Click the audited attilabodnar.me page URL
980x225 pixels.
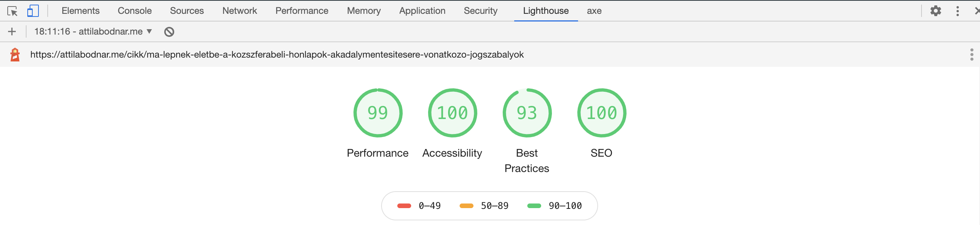[277, 55]
